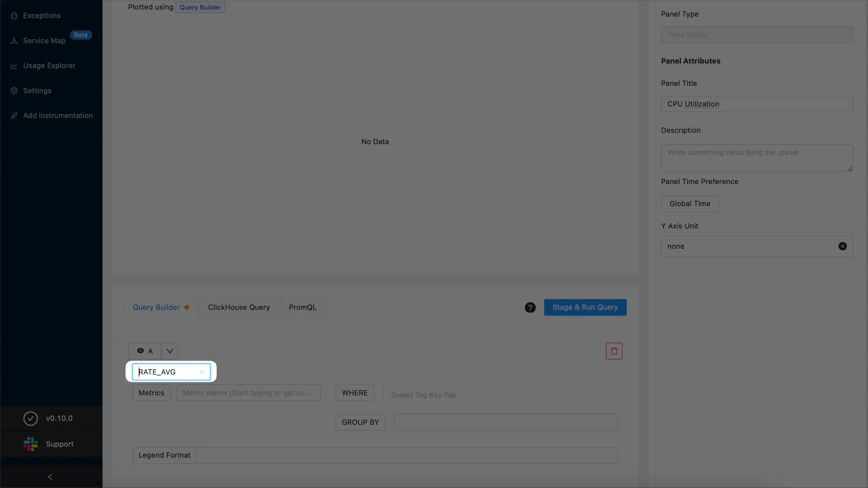The width and height of the screenshot is (868, 488).
Task: Focus the Legend Format input field
Action: [407, 455]
